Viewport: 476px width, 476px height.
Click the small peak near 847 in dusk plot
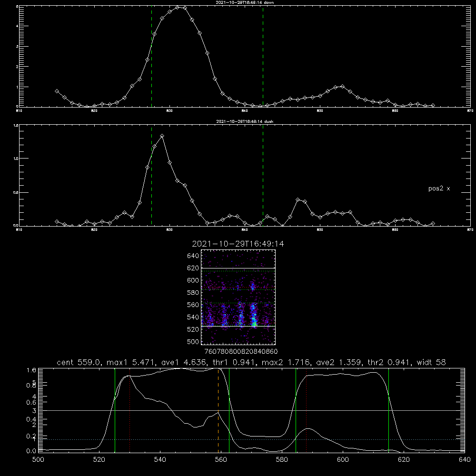(298, 200)
